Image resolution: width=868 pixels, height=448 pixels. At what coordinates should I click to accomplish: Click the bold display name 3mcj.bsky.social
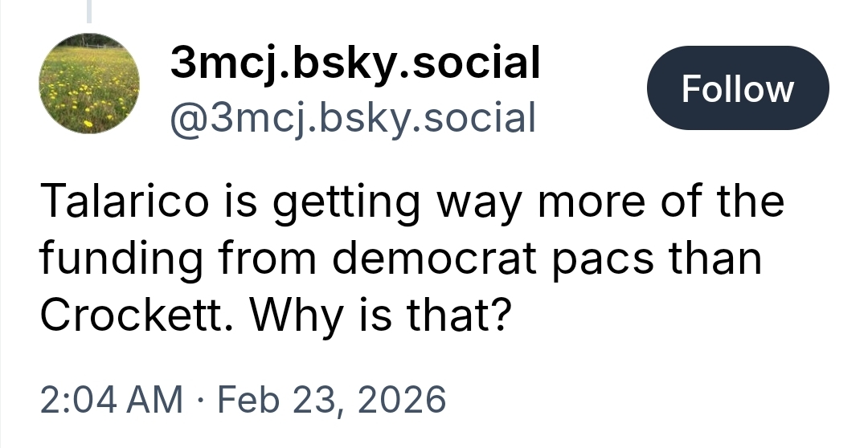pos(354,63)
